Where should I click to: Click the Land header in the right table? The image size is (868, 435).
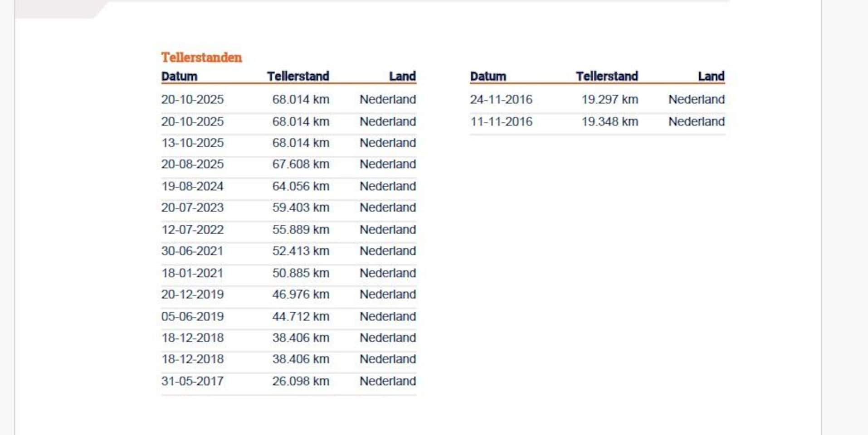[x=711, y=76]
